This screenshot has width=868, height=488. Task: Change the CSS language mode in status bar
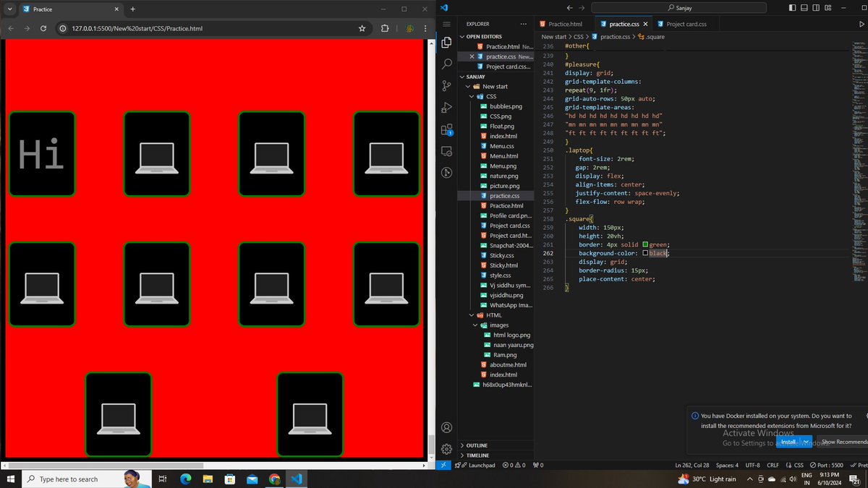[799, 465]
